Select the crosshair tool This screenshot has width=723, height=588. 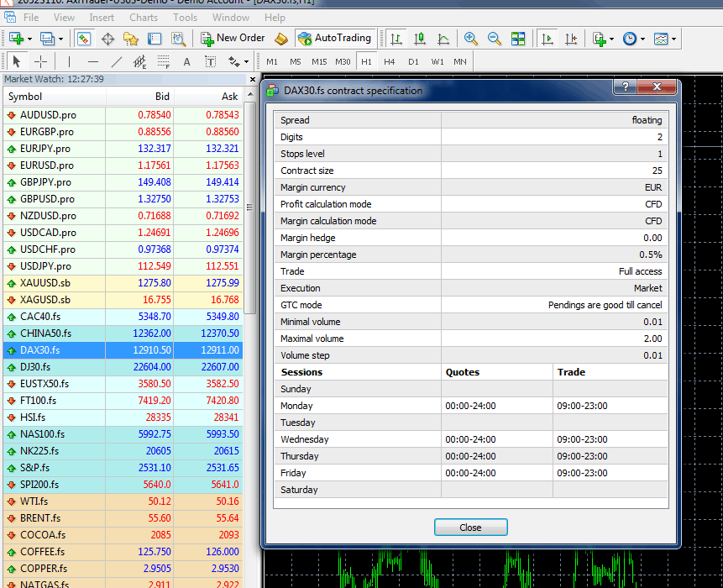(x=40, y=61)
